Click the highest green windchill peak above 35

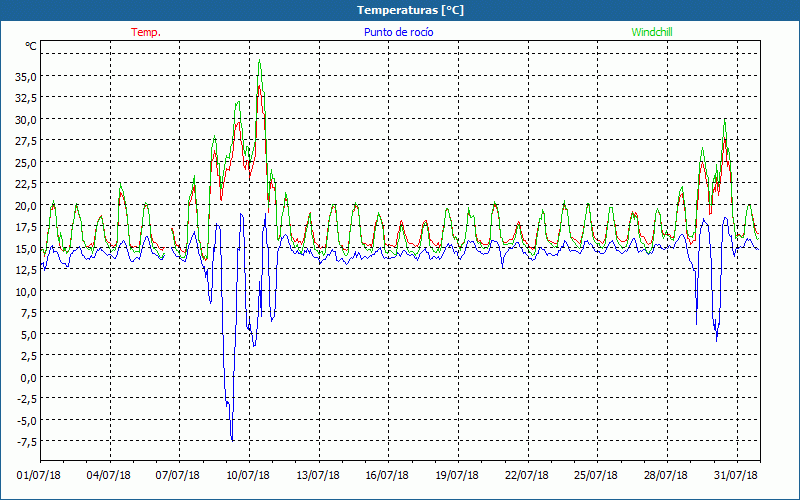(260, 61)
